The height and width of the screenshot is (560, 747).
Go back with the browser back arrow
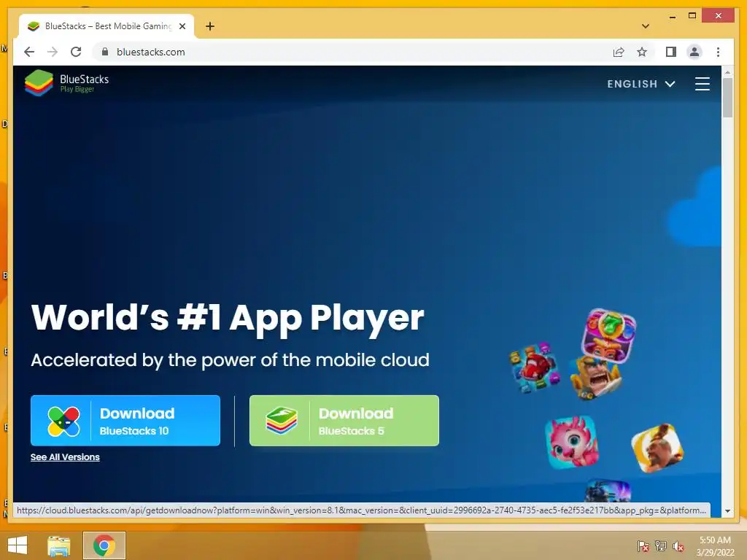(x=29, y=52)
